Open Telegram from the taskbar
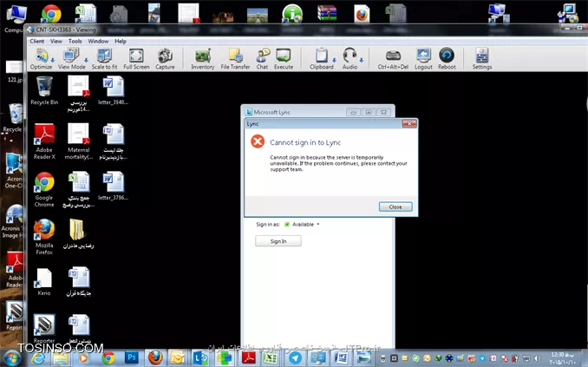The height and width of the screenshot is (367, 588). coord(295,357)
